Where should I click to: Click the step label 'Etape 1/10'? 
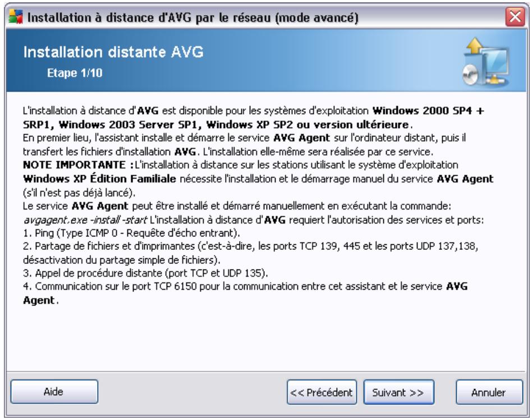75,72
